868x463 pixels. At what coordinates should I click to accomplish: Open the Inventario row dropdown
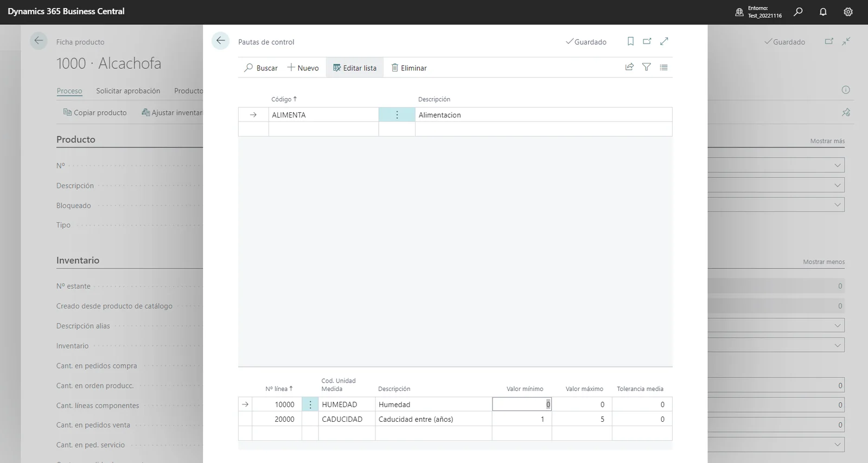(x=838, y=345)
